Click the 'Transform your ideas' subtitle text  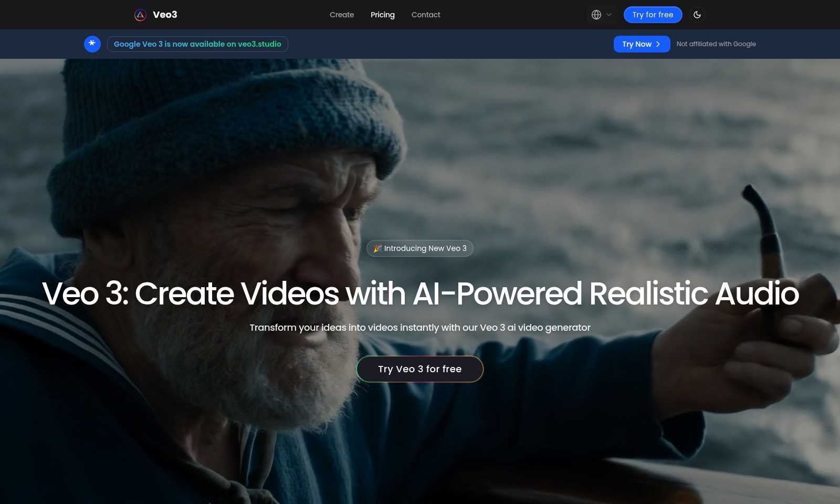(420, 328)
